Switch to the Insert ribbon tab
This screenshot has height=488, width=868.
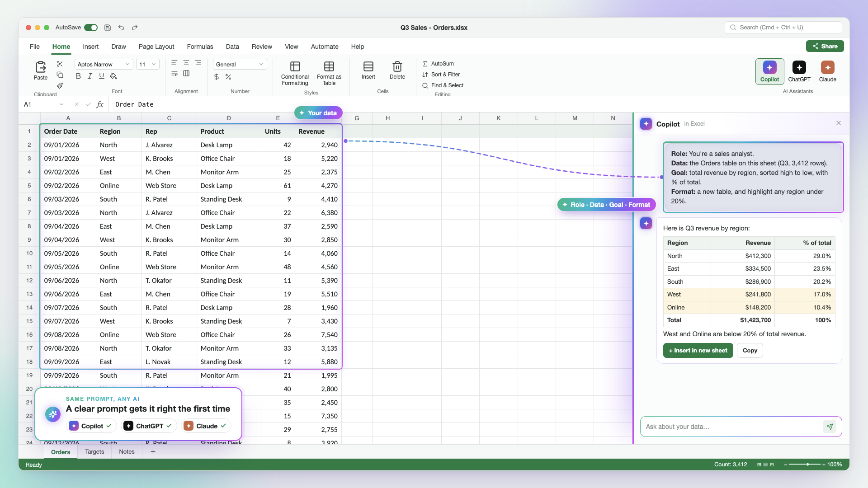pyautogui.click(x=90, y=47)
